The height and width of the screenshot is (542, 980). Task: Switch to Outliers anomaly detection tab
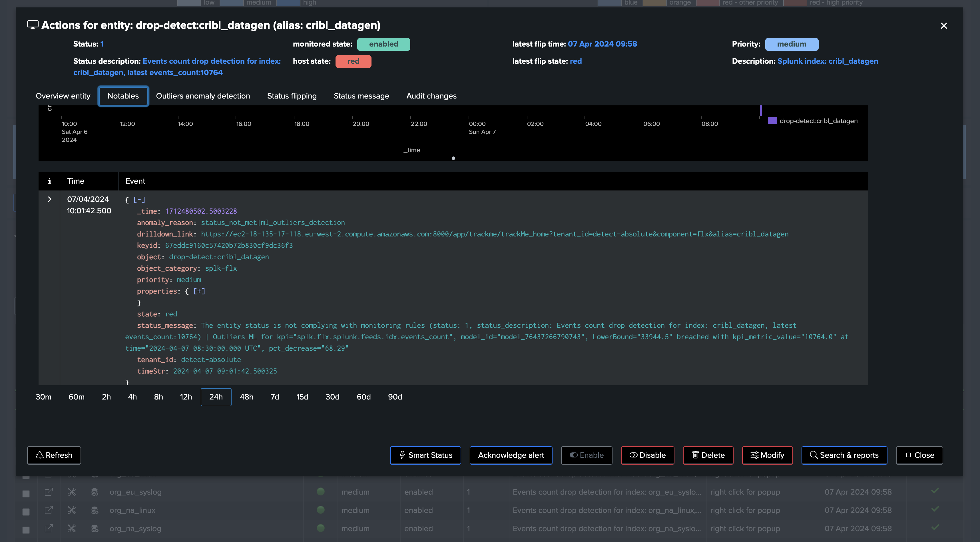pyautogui.click(x=203, y=96)
